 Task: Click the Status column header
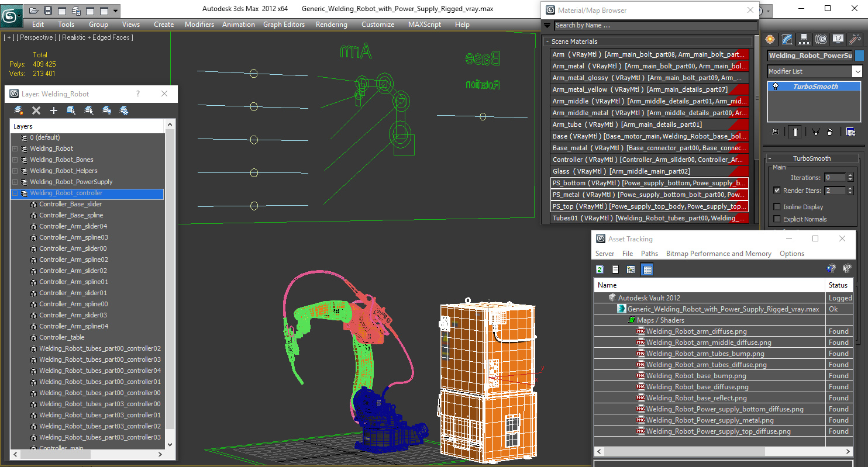click(838, 285)
